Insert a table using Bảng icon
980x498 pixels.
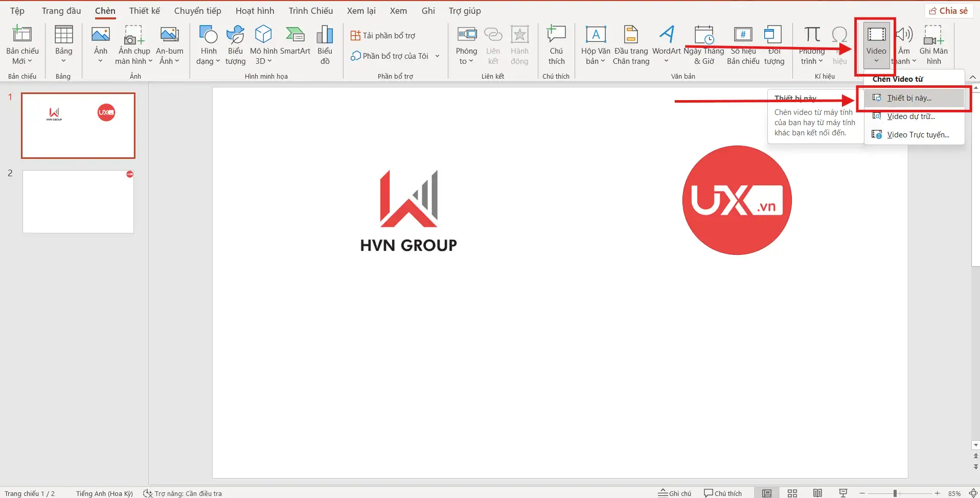pos(63,45)
